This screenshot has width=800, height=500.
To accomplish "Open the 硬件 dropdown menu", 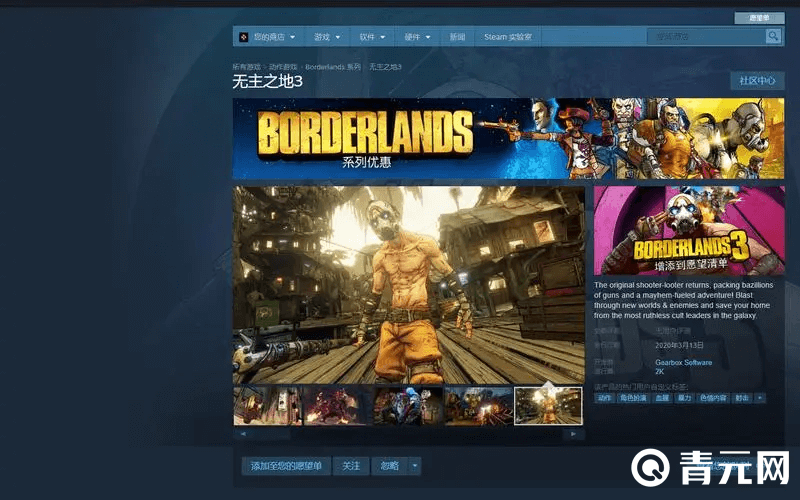I will [x=417, y=37].
